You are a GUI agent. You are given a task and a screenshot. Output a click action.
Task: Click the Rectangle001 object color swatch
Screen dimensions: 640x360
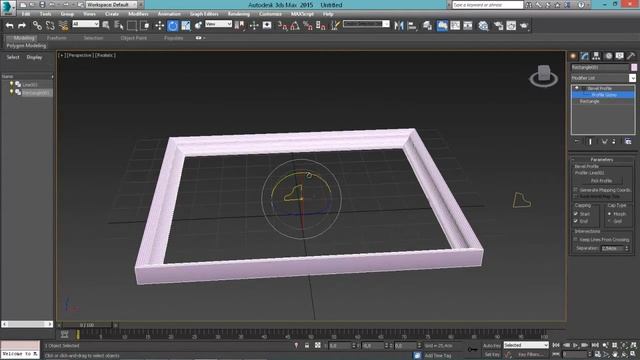pyautogui.click(x=633, y=67)
